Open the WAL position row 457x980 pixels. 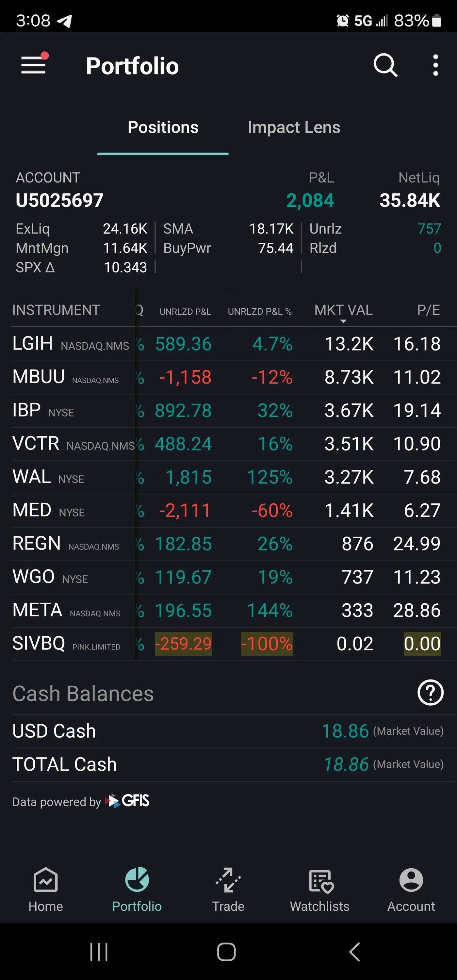228,478
